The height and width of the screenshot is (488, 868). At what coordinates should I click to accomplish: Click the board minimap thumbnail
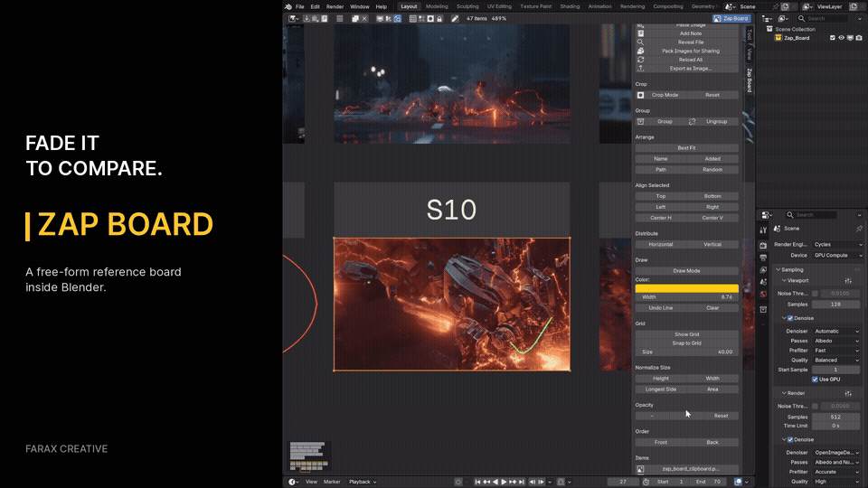pyautogui.click(x=308, y=456)
